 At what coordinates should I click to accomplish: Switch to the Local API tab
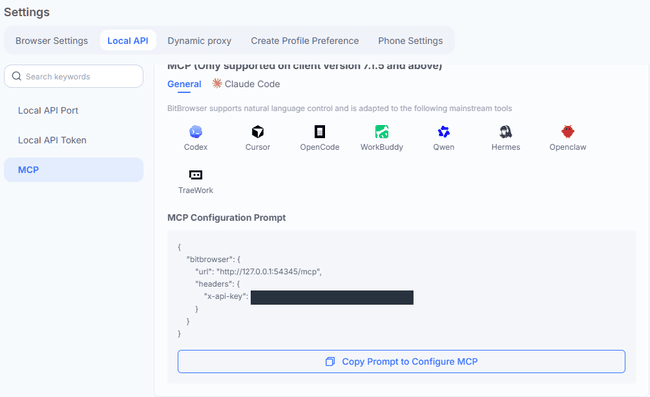tap(128, 41)
